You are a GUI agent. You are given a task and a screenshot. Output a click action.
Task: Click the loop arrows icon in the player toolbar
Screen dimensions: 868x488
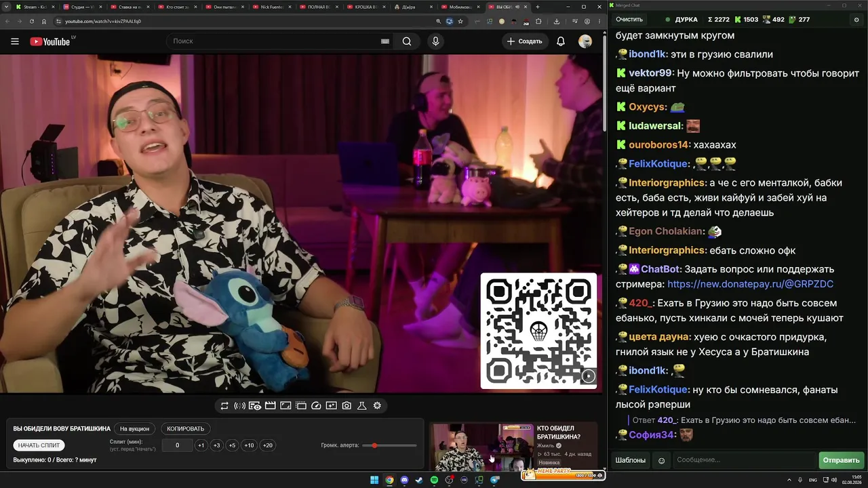point(224,406)
